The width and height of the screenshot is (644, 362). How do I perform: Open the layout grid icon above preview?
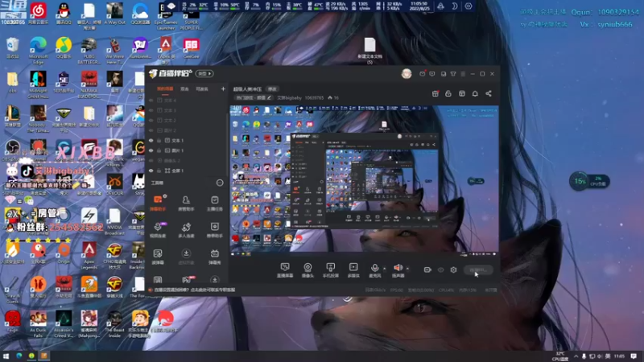click(x=462, y=93)
